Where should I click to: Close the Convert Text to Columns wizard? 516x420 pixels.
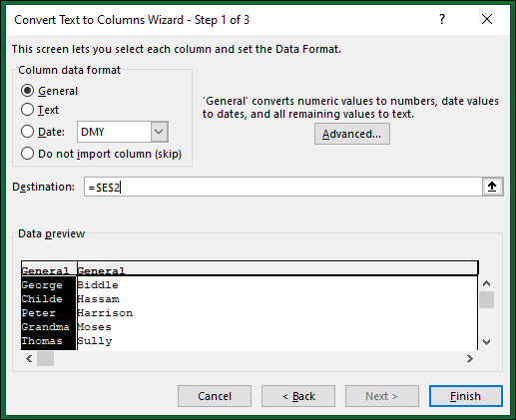(x=487, y=19)
